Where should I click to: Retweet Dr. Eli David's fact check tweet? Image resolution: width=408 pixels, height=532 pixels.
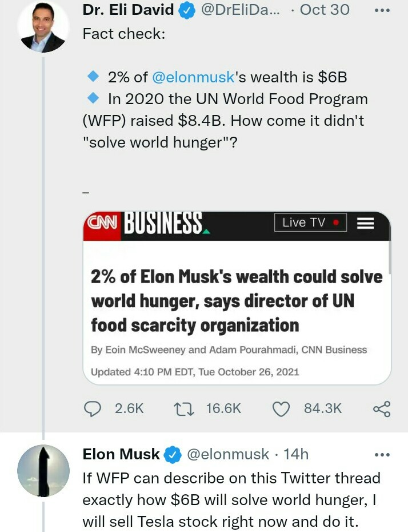(x=185, y=408)
